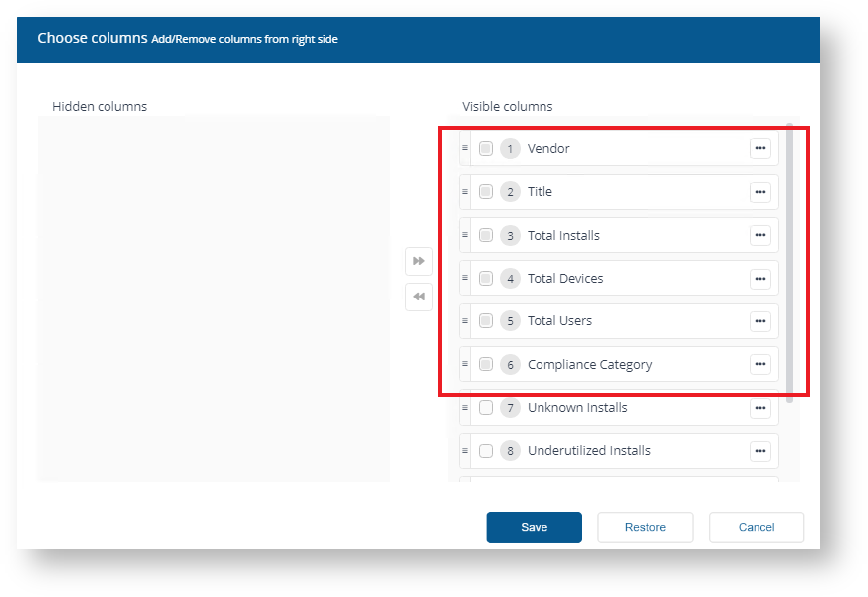Expand options menu for Compliance Category
Viewport: 868px width, 597px height.
(x=760, y=364)
